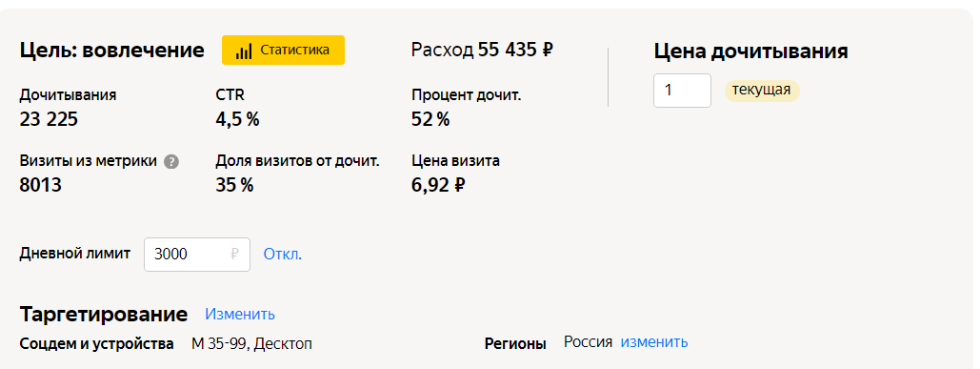
Task: Click the Процент дочит. 52 % metric
Action: click(x=467, y=108)
